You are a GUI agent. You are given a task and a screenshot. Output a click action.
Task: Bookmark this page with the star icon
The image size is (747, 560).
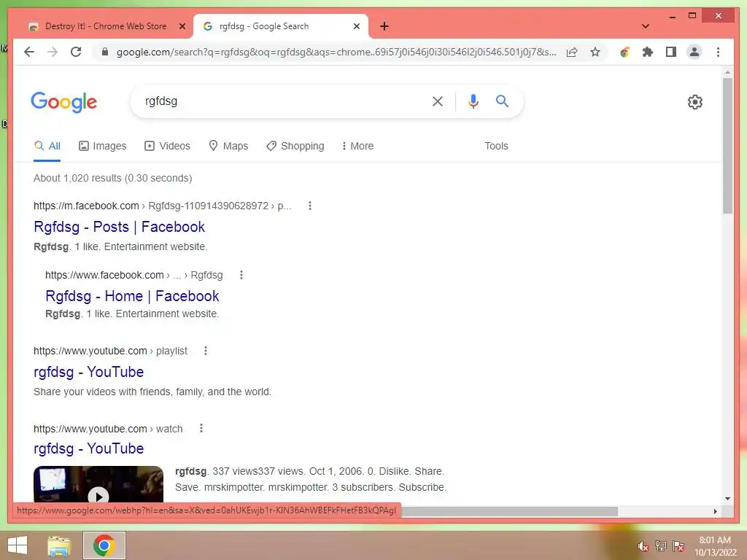(595, 52)
